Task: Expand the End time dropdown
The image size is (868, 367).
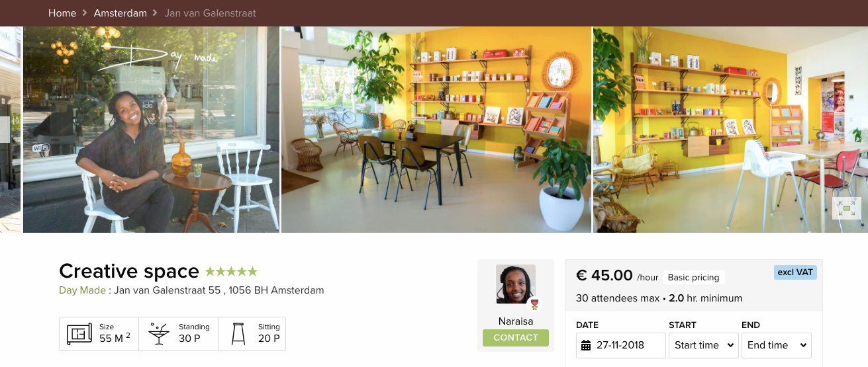Action: coord(776,345)
